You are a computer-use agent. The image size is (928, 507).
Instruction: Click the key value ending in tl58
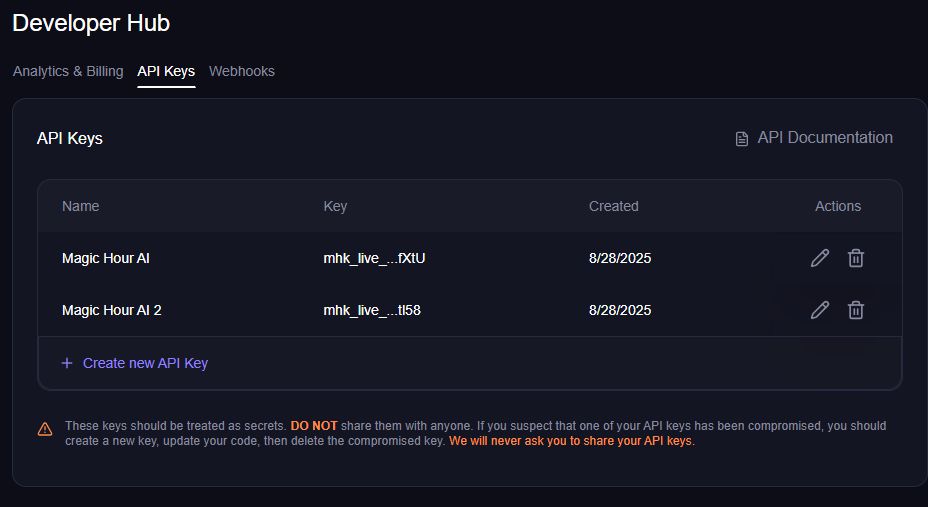pos(372,310)
